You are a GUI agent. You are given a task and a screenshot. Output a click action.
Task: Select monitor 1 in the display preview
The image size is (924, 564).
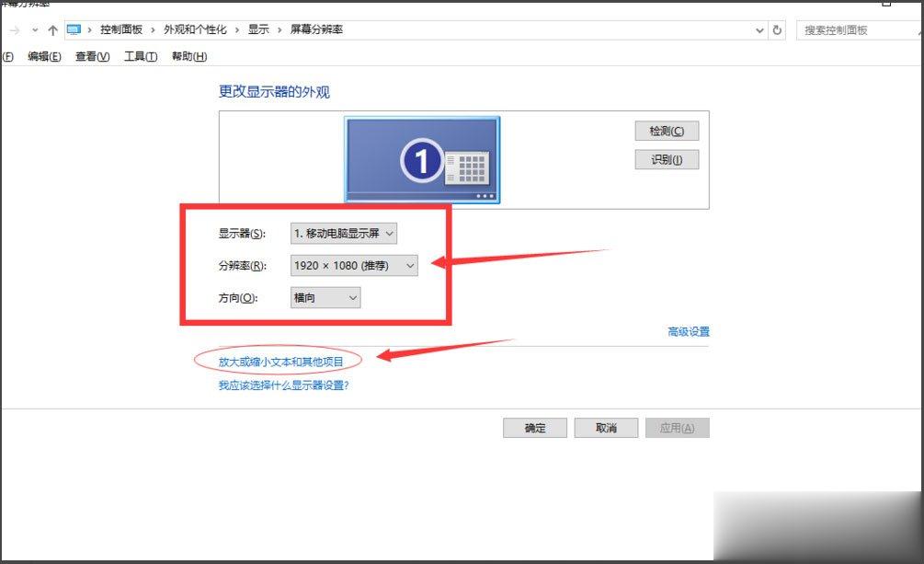click(x=421, y=158)
